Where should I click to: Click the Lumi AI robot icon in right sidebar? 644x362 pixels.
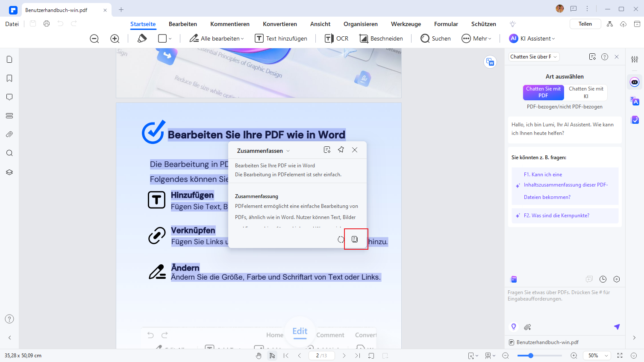(x=635, y=82)
